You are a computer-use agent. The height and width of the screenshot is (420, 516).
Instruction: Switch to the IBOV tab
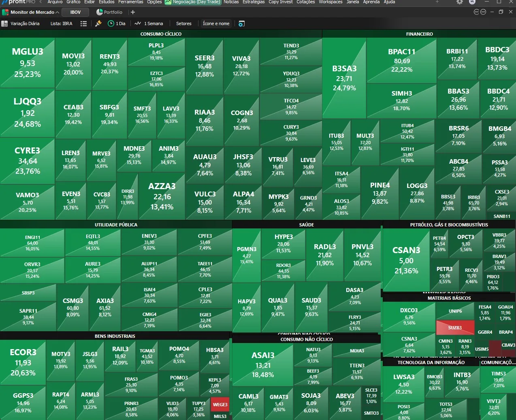click(75, 12)
